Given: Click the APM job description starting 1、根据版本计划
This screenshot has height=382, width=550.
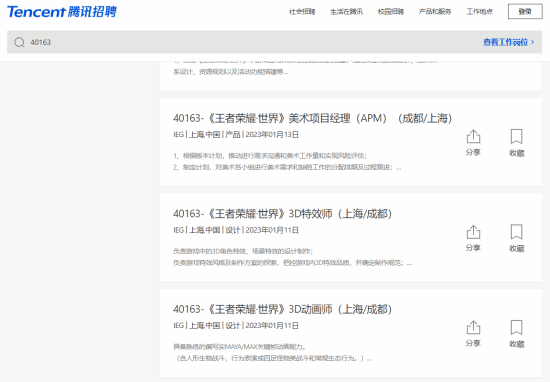Looking at the screenshot, I should 287,161.
